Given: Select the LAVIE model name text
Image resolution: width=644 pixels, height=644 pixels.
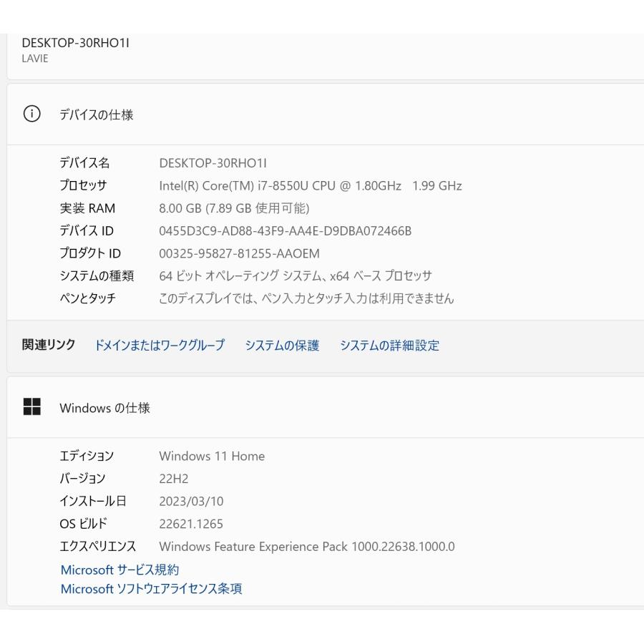Looking at the screenshot, I should 35,59.
